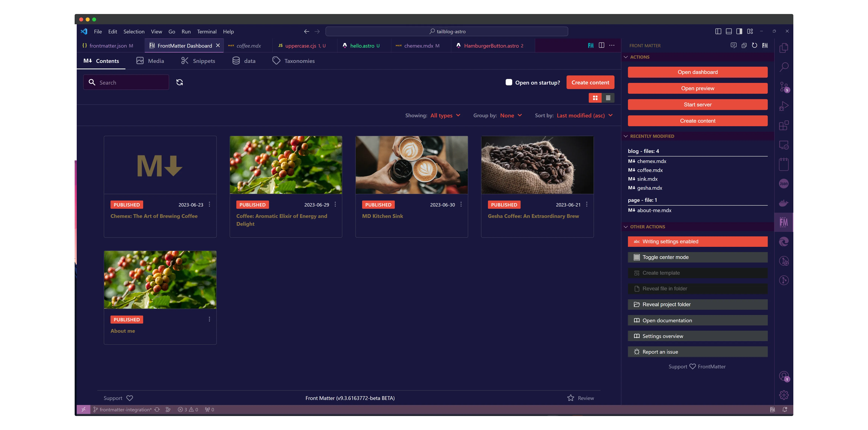Open Extensions icon in activity bar
Image resolution: width=868 pixels, height=430 pixels.
coord(783,125)
